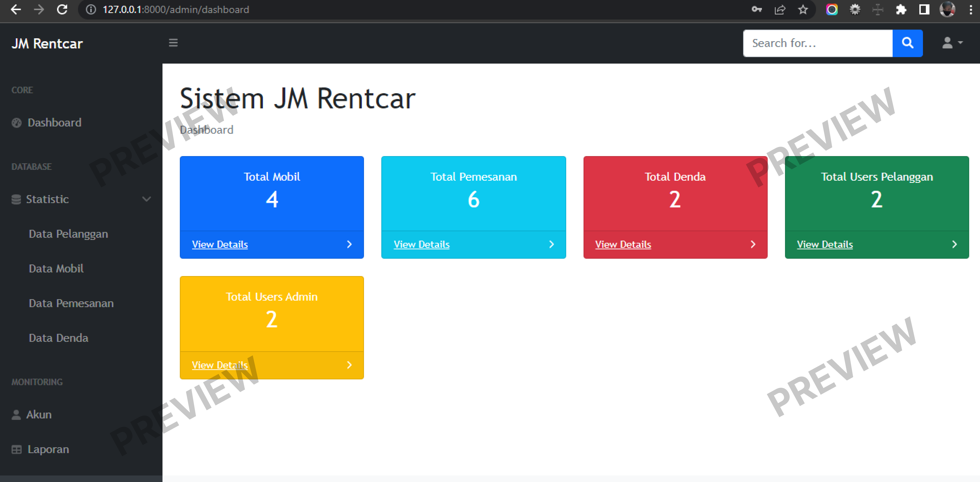Click the Statistic database icon
This screenshot has width=980, height=482.
pos(16,199)
